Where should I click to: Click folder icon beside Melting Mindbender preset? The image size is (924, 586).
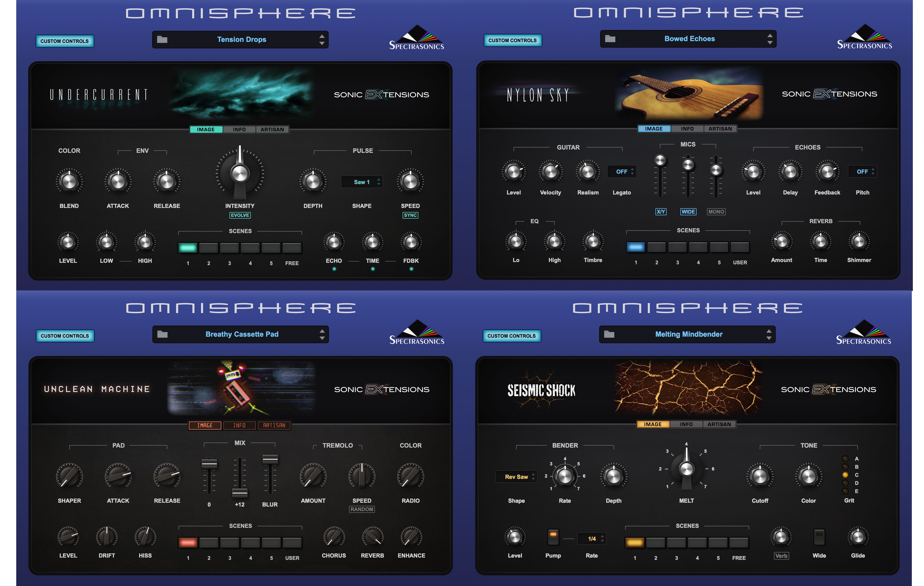click(x=609, y=334)
